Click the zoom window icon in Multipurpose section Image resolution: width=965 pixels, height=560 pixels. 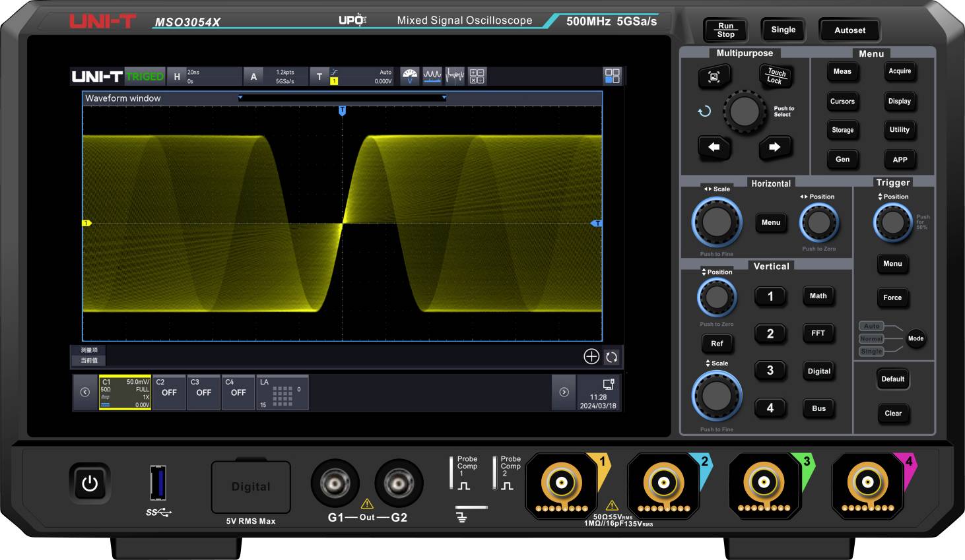pyautogui.click(x=714, y=77)
